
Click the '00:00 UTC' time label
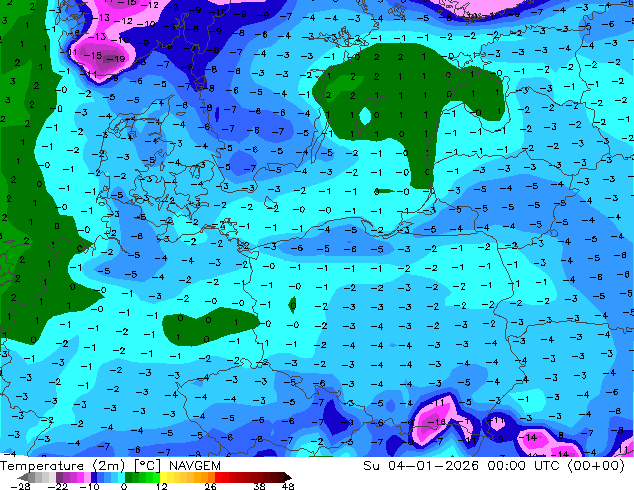[x=524, y=466]
